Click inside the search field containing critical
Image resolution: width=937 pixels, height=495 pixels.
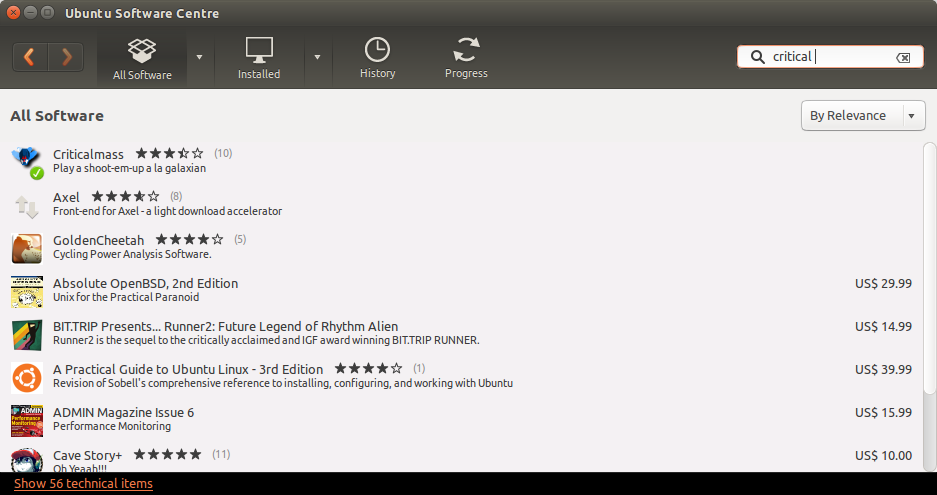coord(831,57)
